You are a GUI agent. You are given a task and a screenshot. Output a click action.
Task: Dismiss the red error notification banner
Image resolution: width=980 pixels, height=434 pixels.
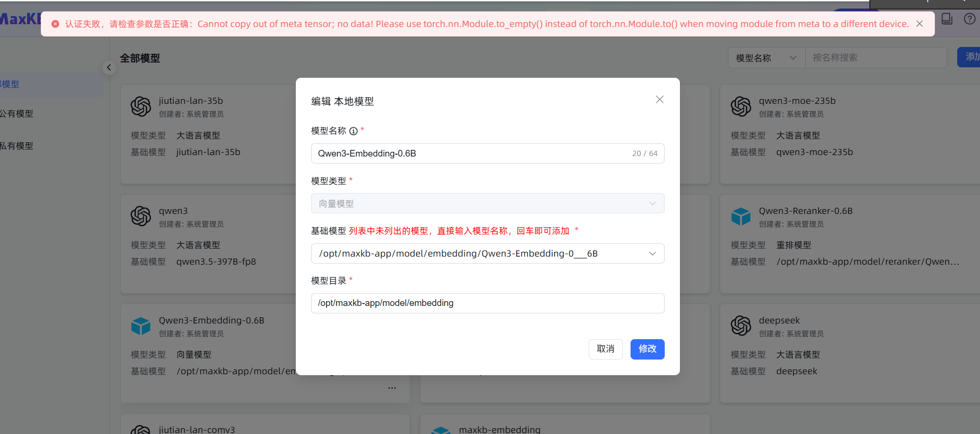[919, 24]
